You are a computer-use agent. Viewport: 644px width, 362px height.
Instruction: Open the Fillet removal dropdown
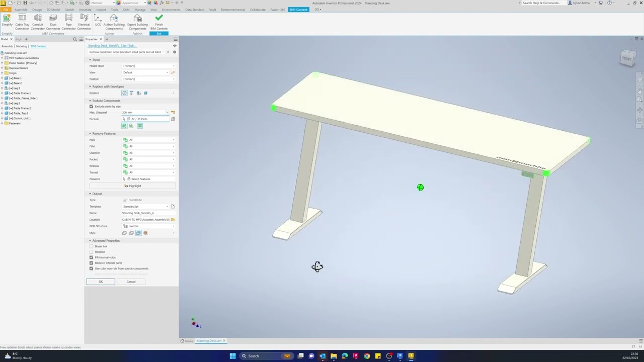tap(148, 146)
